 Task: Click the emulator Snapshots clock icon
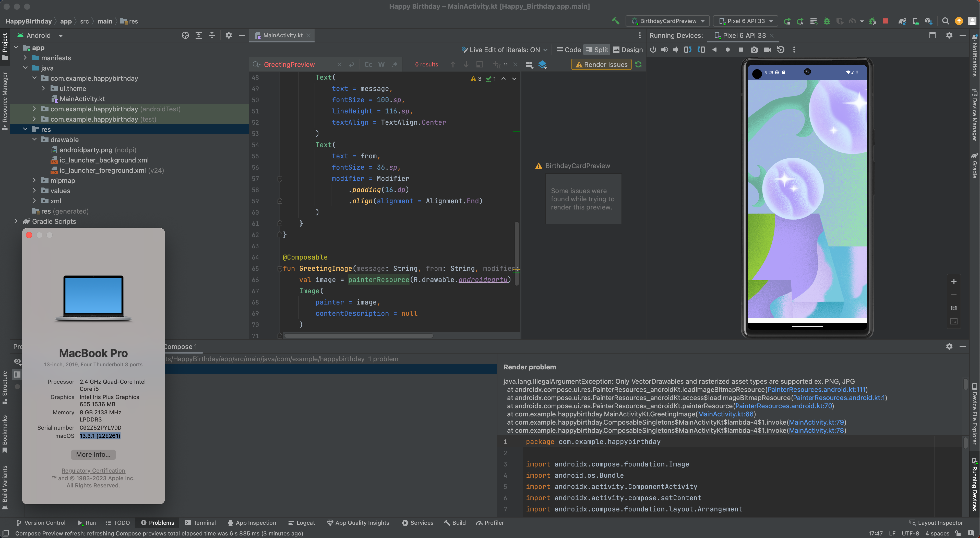[x=781, y=50]
